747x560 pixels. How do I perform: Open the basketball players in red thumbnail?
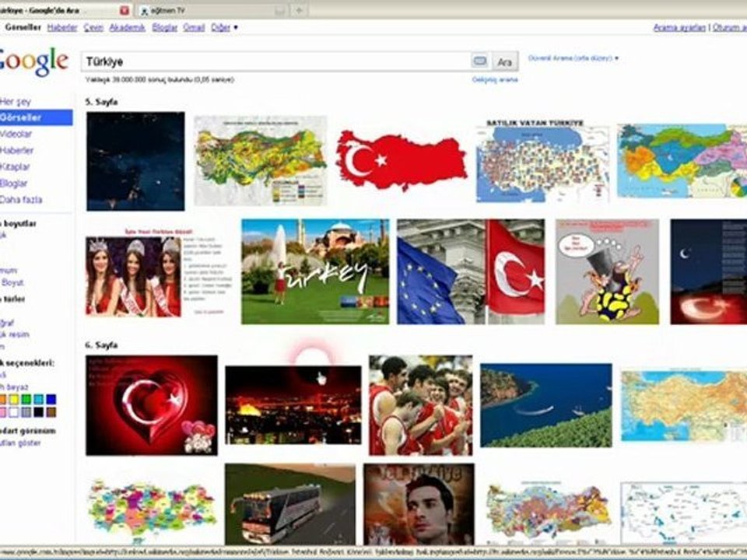click(421, 405)
